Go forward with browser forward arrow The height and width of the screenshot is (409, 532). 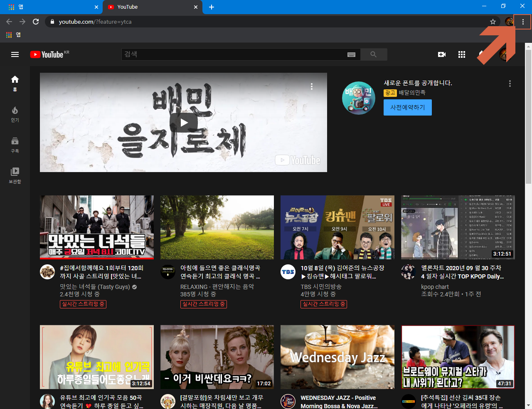(22, 22)
